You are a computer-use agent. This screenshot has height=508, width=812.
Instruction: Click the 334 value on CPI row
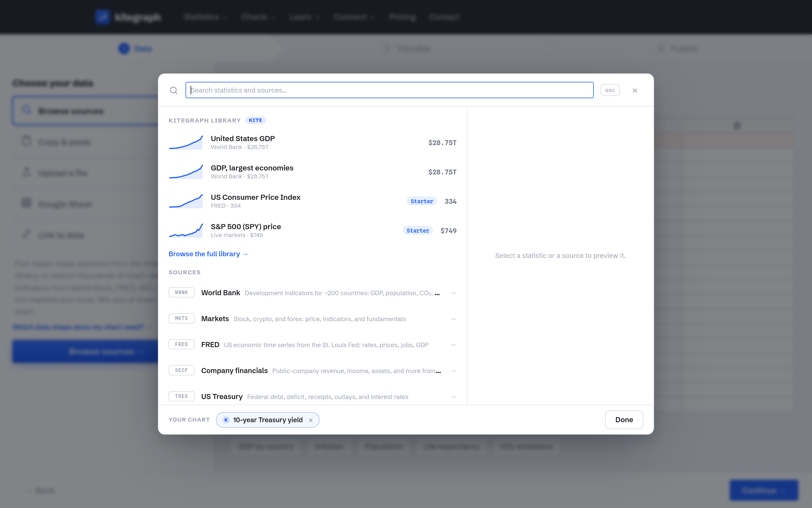(x=450, y=201)
